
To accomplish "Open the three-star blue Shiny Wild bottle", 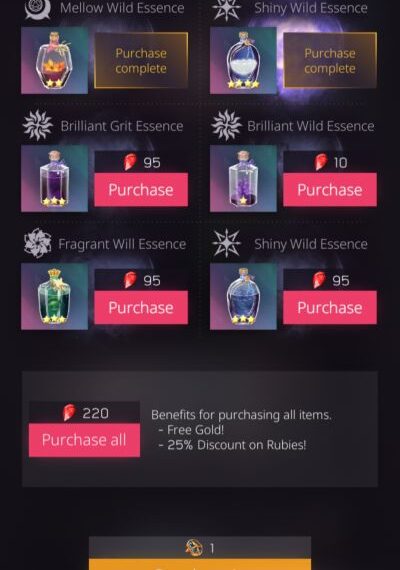I will [243, 296].
